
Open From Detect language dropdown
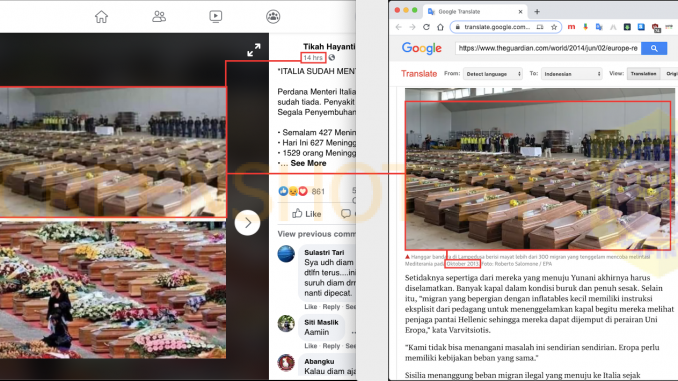(493, 74)
